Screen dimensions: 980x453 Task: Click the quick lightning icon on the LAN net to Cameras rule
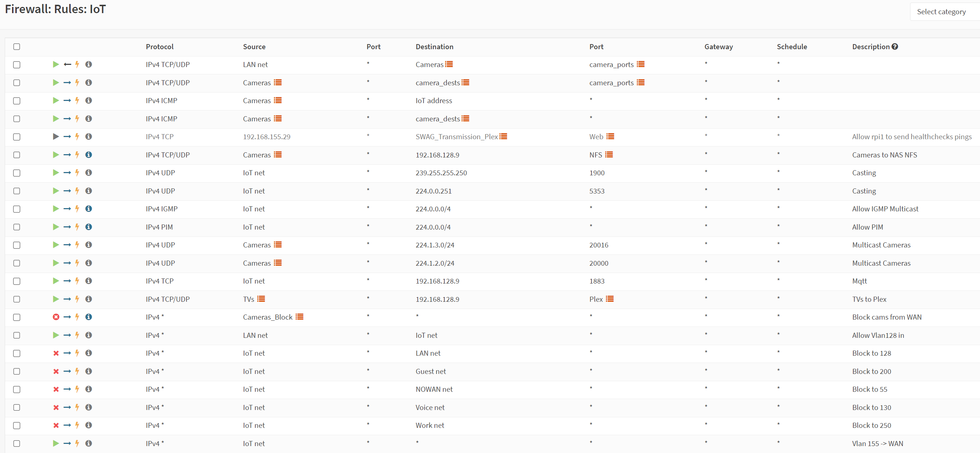click(77, 65)
